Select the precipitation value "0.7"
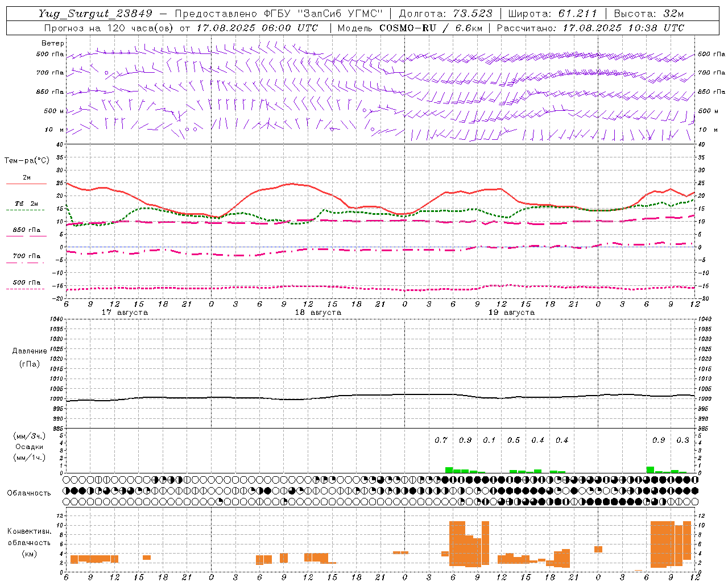 pos(441,440)
